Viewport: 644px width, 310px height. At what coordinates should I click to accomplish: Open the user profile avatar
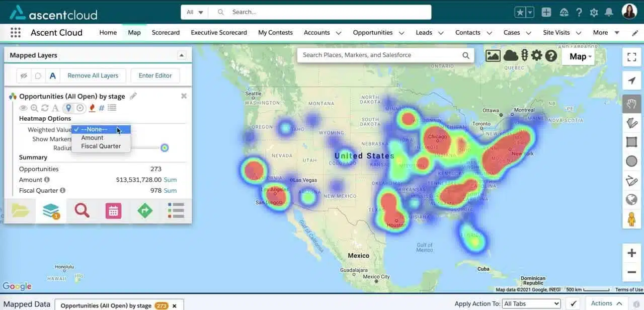coord(629,12)
